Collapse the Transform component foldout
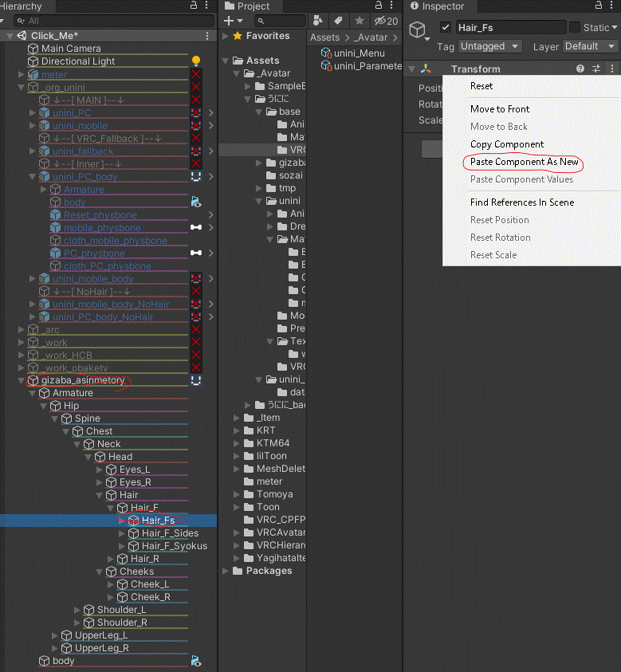This screenshot has height=672, width=621. pos(412,69)
